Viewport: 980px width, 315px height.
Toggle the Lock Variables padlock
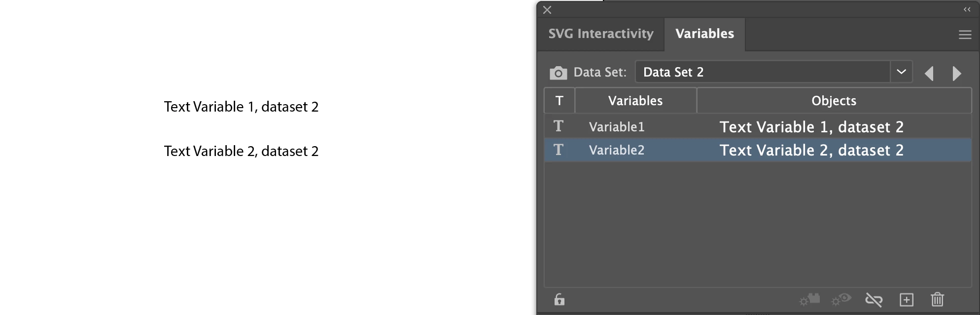point(559,299)
